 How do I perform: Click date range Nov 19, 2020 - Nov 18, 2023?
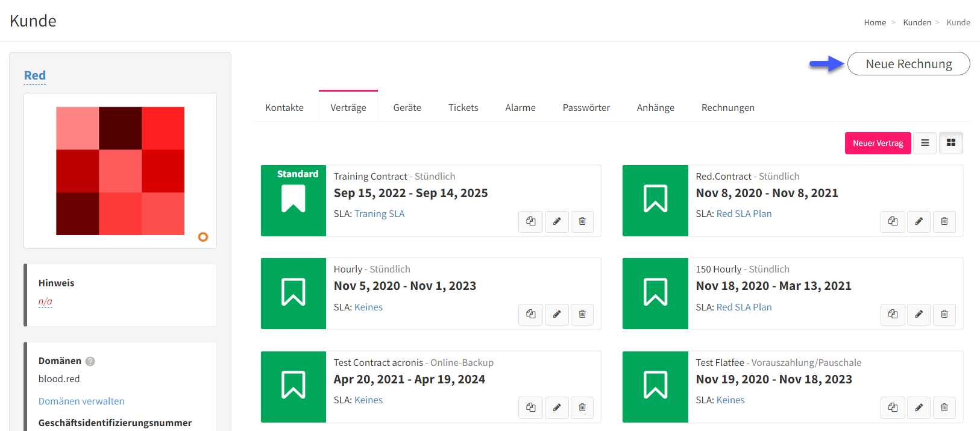(774, 380)
